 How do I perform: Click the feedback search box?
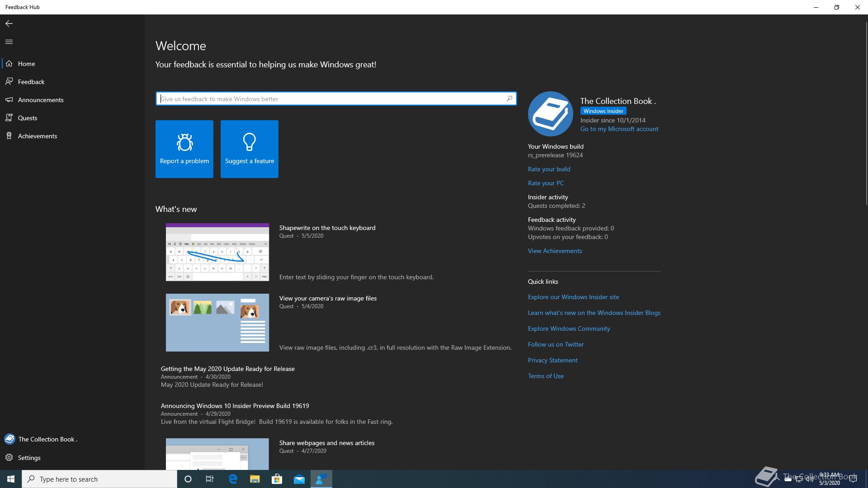point(336,99)
